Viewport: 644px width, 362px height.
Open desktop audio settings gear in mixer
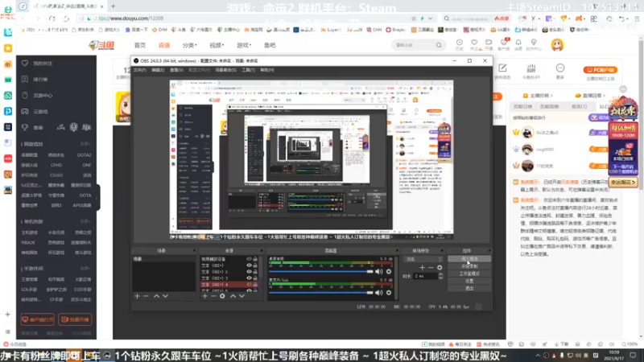point(389,271)
